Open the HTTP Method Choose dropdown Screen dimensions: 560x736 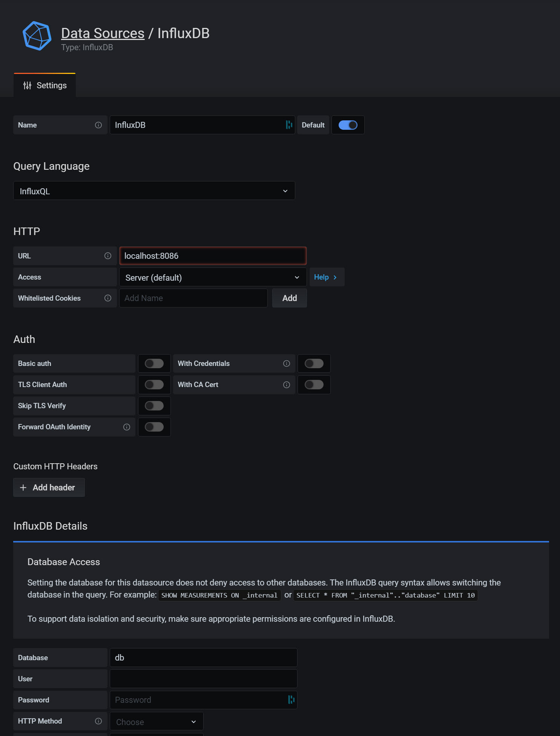coord(156,721)
